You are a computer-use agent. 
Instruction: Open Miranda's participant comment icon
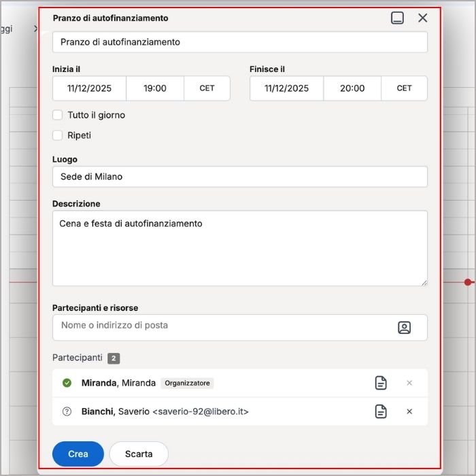pyautogui.click(x=381, y=383)
